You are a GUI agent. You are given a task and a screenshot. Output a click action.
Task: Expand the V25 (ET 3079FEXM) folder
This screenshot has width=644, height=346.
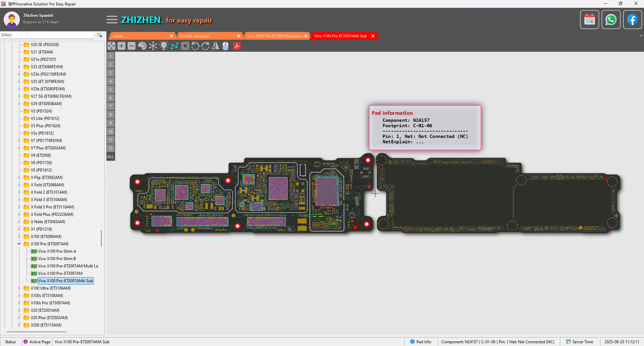click(x=19, y=81)
